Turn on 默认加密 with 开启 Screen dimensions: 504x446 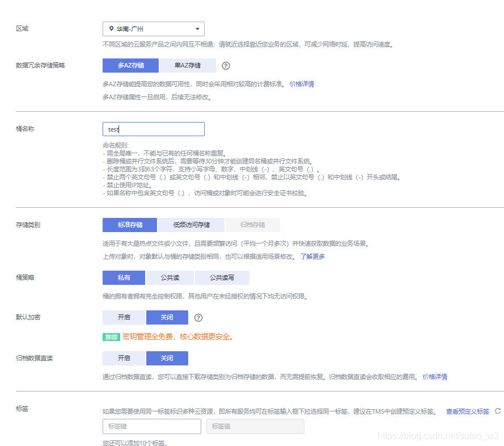tap(124, 317)
